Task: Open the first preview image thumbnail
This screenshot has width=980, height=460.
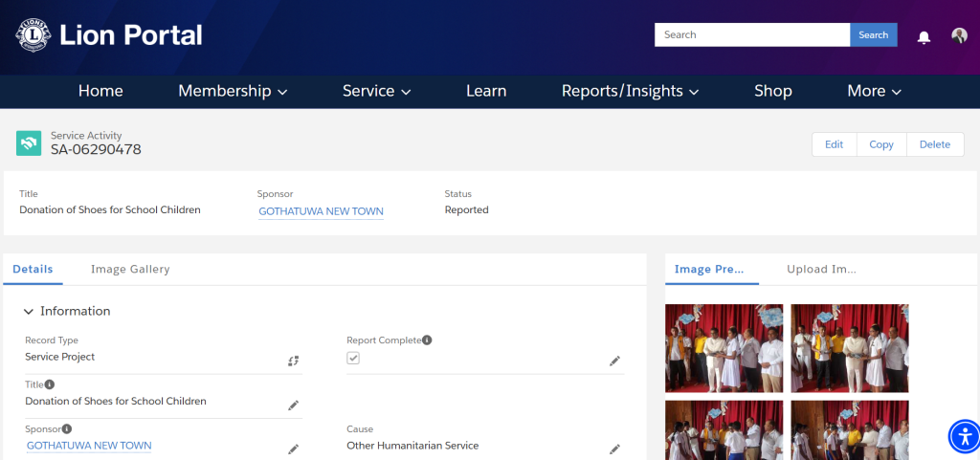Action: click(724, 348)
